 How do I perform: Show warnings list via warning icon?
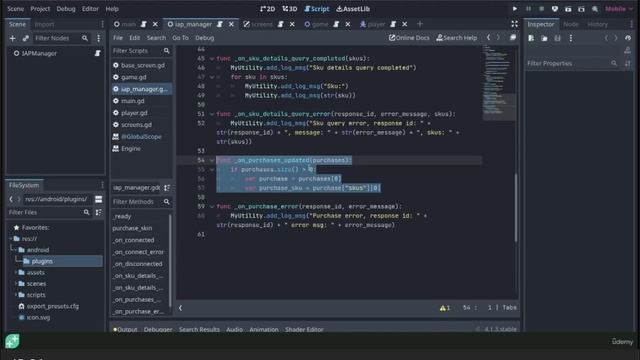pyautogui.click(x=444, y=308)
